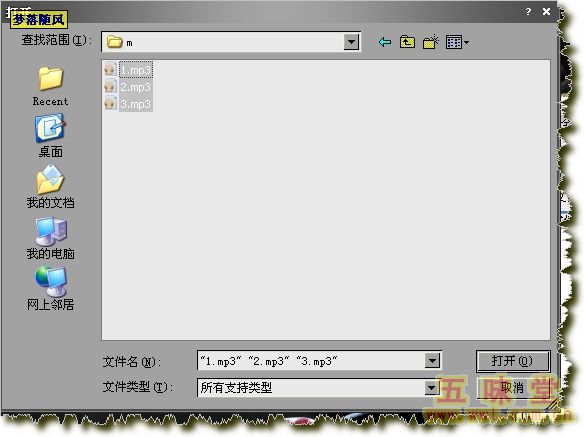Expand the 查找范围 folder dropdown
Screen dimensions: 584x437
[351, 42]
